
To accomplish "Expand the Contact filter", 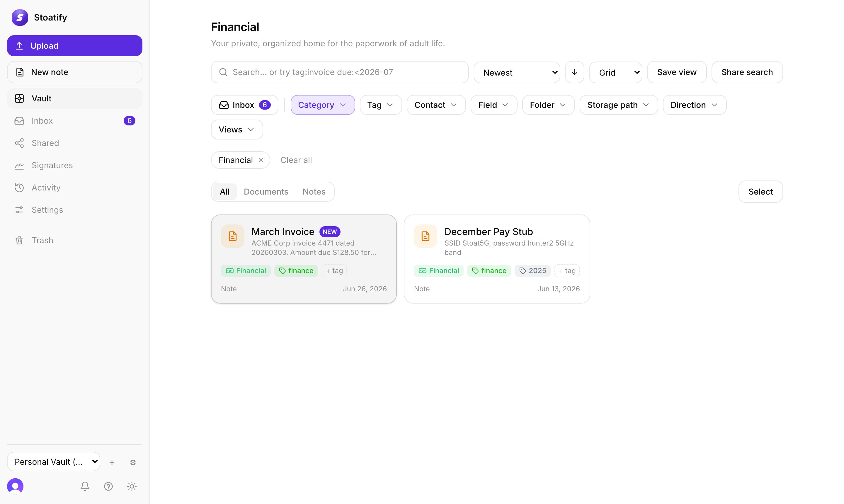I will point(436,105).
